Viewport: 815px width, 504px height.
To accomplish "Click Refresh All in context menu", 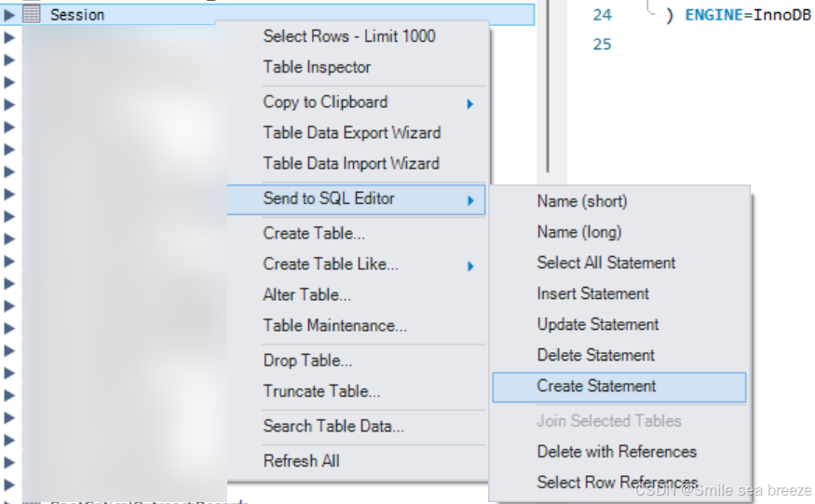I will pos(301,460).
